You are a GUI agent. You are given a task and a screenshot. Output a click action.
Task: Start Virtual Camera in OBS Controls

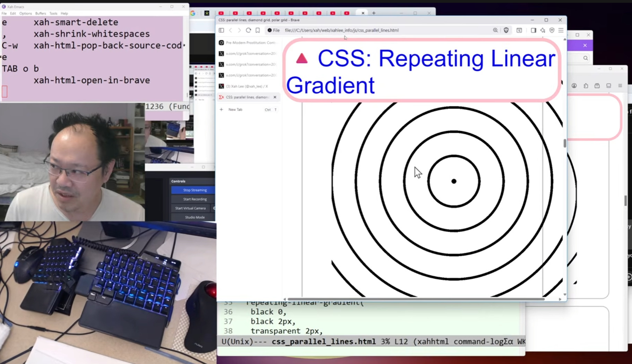point(191,208)
